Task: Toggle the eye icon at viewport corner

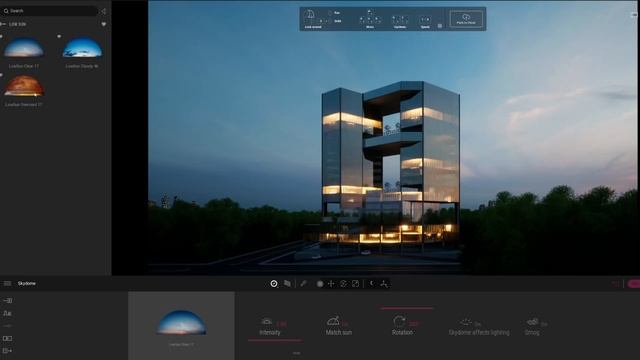Action: [634, 15]
